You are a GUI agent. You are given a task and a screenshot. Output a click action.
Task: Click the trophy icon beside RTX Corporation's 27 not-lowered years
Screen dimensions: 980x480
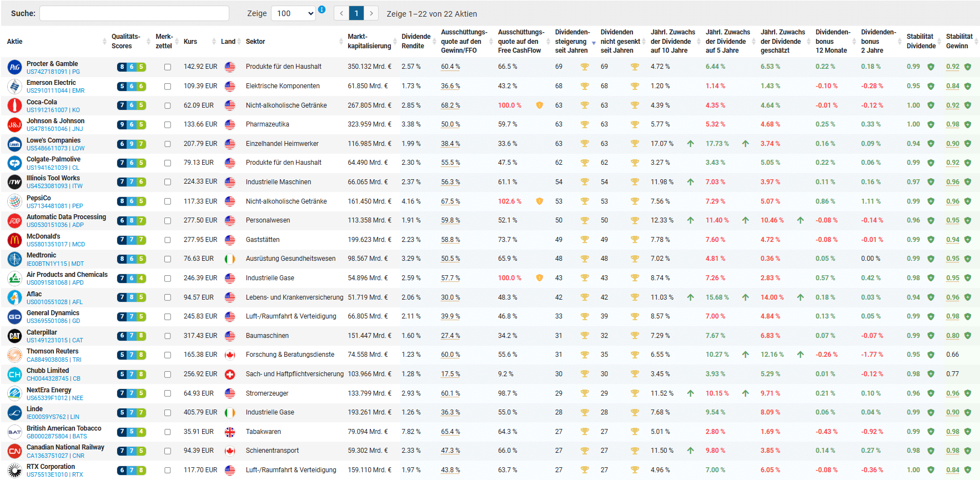pos(635,470)
